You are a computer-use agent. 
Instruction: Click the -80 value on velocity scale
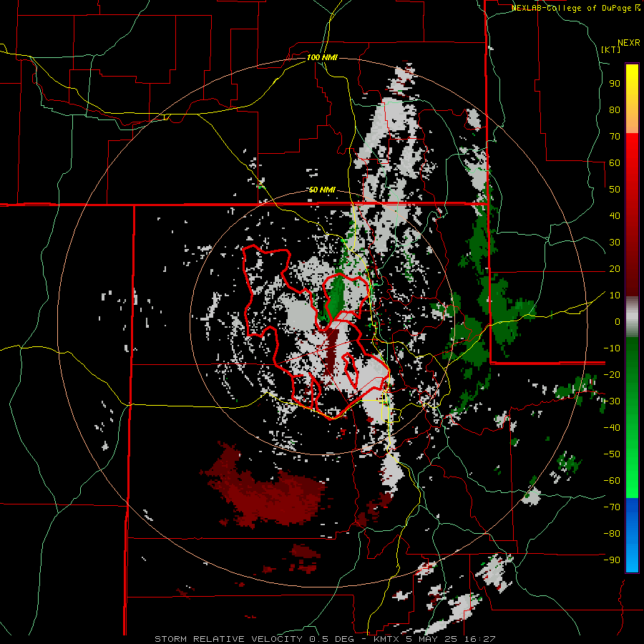coord(612,534)
